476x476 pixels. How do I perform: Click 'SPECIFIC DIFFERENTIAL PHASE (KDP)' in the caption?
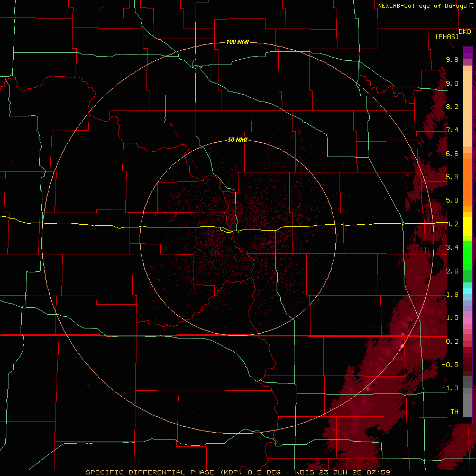(x=164, y=472)
